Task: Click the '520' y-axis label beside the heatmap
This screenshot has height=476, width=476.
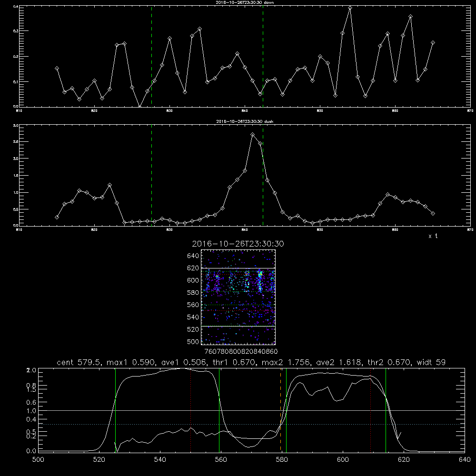Action: (193, 329)
